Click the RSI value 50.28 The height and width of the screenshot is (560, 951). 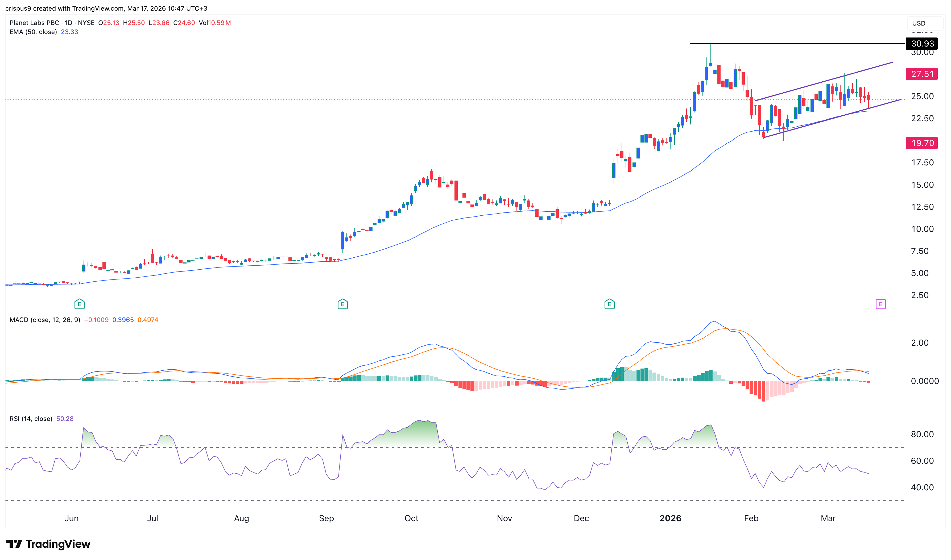pyautogui.click(x=65, y=419)
